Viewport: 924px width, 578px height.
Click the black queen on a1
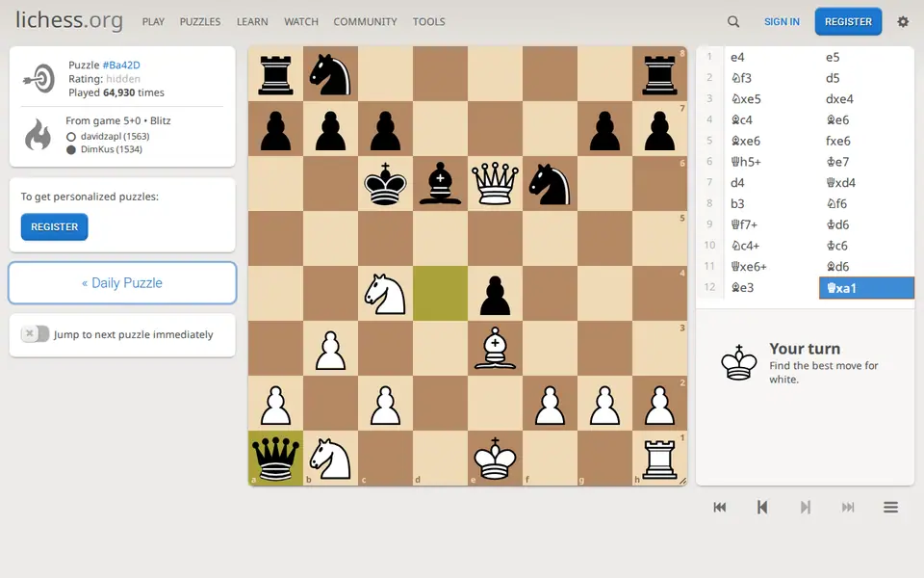click(x=276, y=459)
